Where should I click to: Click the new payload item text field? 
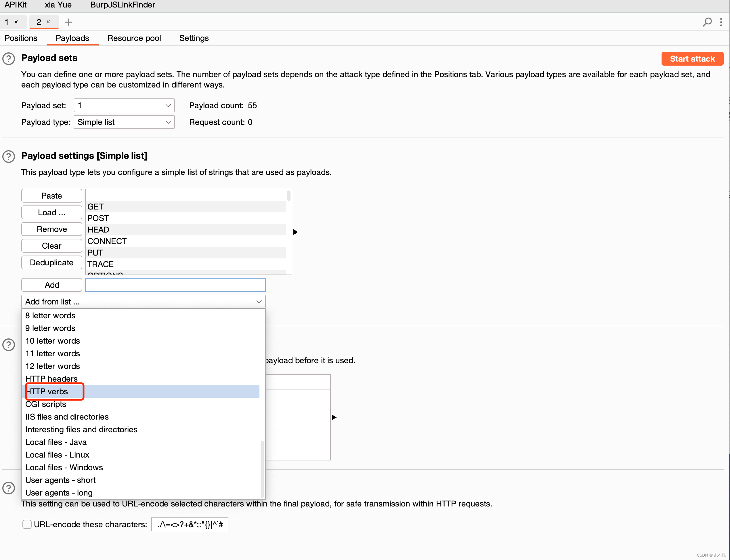(x=175, y=285)
